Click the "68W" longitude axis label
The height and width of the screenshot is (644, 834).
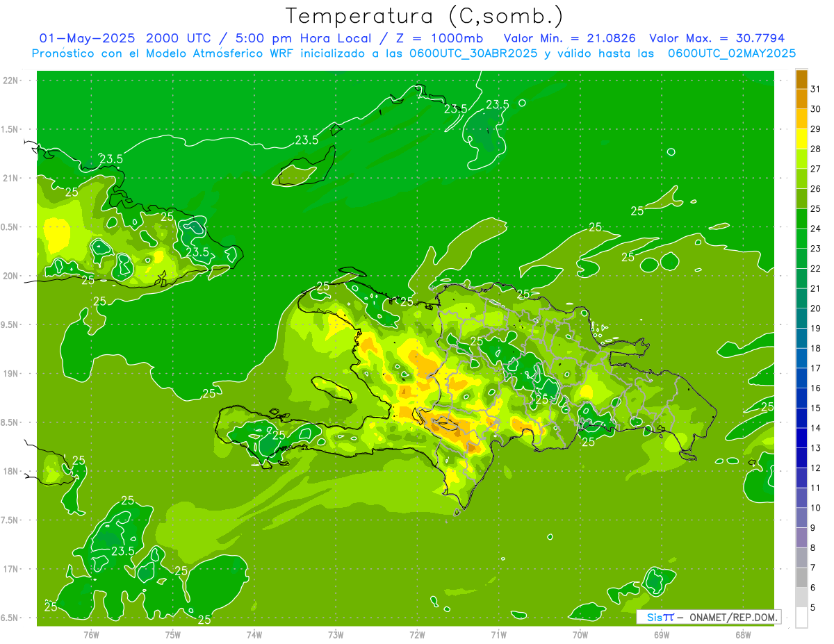tap(743, 636)
